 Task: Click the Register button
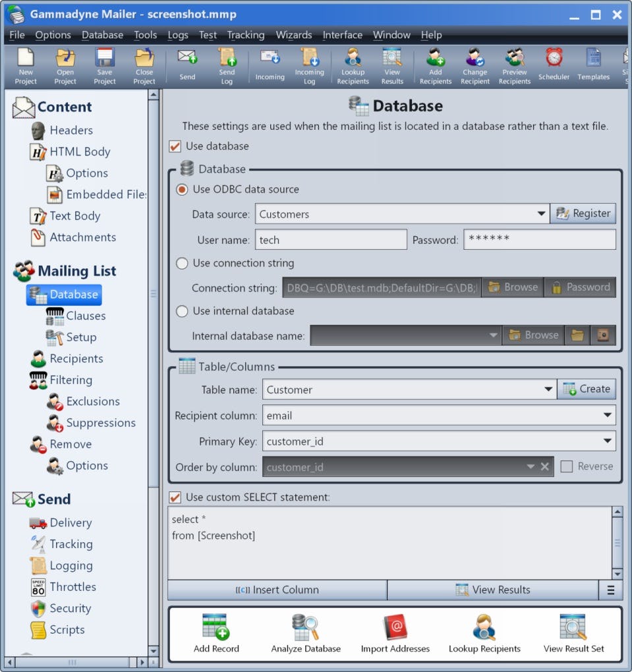click(x=583, y=213)
